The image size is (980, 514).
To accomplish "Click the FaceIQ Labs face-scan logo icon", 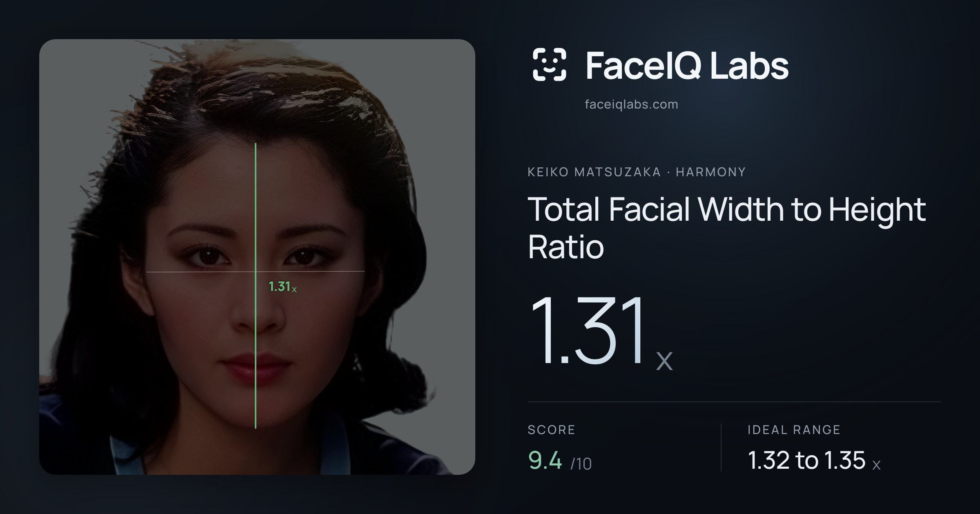I will coord(549,64).
